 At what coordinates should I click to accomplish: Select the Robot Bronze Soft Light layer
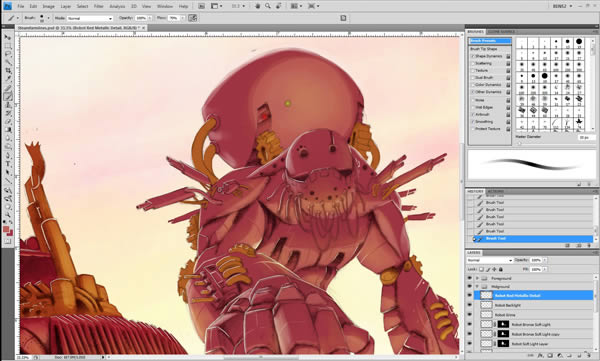[534, 324]
